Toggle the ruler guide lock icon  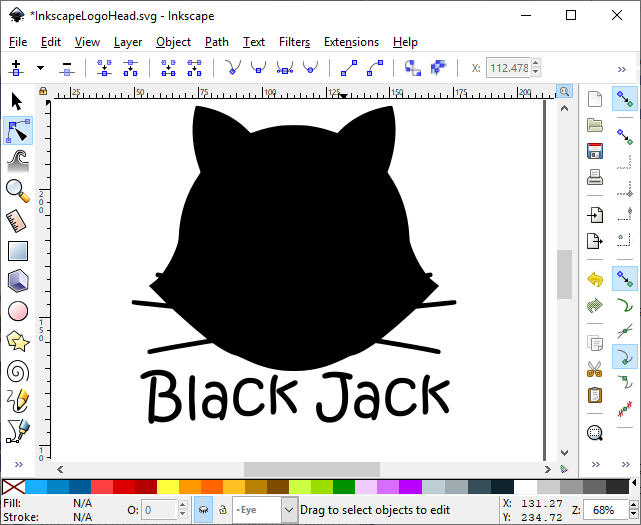(43, 91)
